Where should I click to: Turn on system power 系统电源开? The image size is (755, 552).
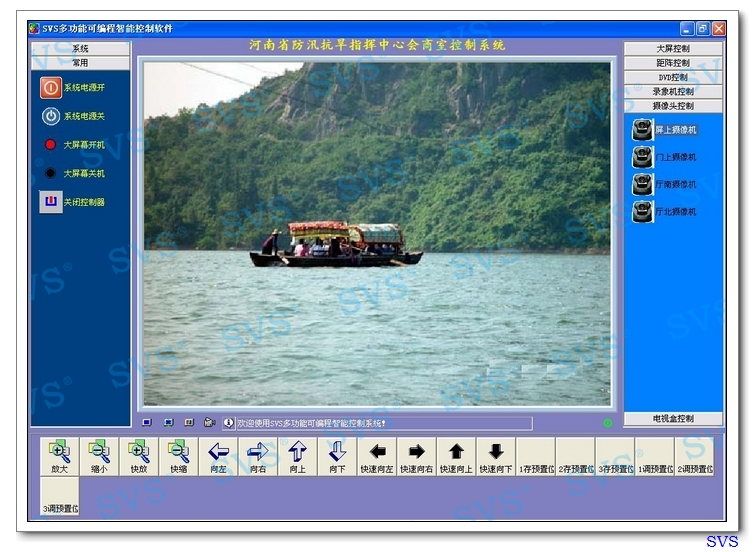[x=51, y=88]
